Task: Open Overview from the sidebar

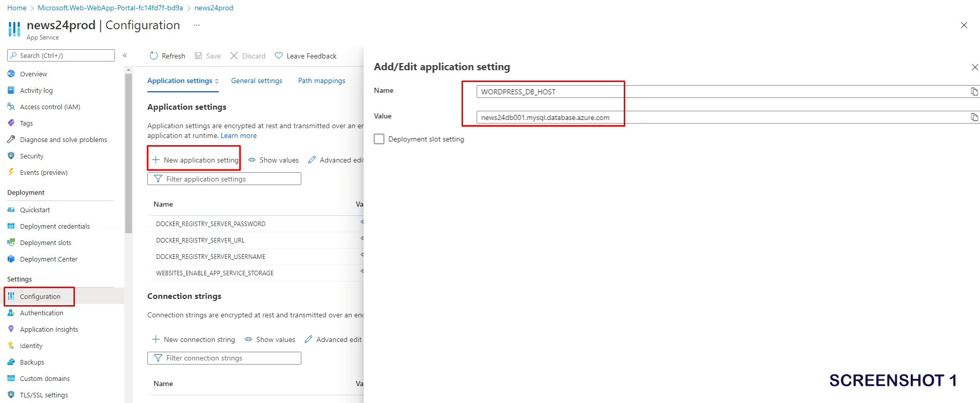Action: pos(33,74)
